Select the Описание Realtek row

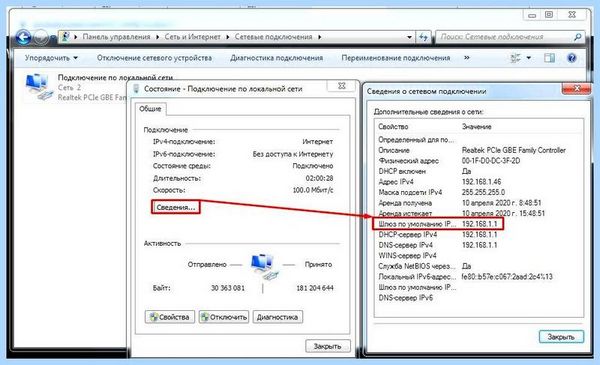pyautogui.click(x=478, y=150)
